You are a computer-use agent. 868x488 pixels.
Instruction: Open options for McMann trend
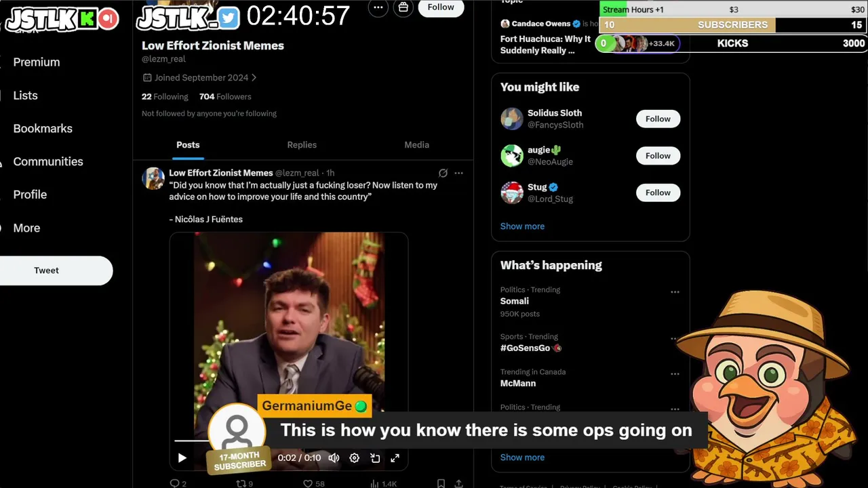pyautogui.click(x=675, y=373)
